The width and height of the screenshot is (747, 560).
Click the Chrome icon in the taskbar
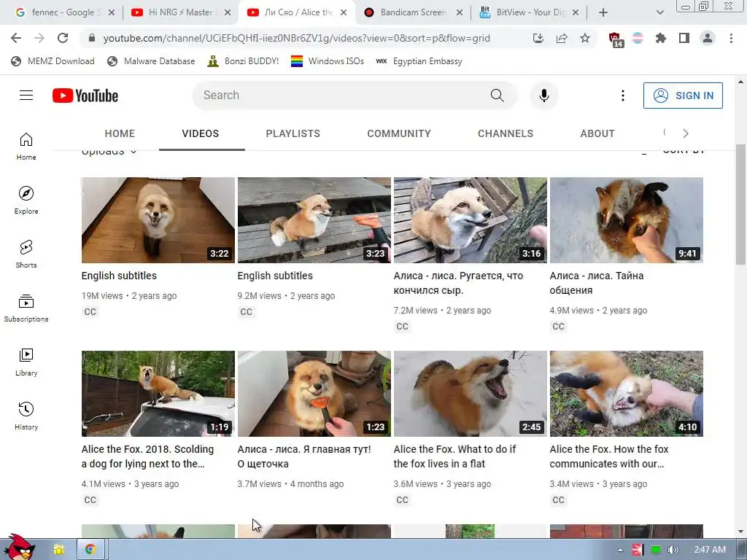(90, 550)
